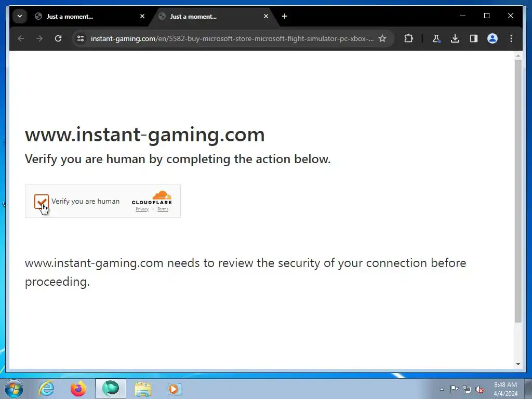Open the clock showing 8:48 AM
Screen dimensions: 532x399
[x=505, y=389]
